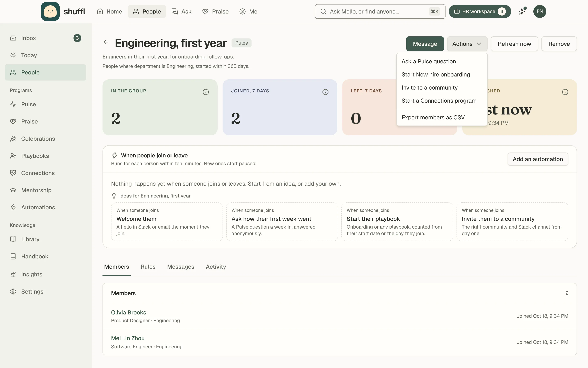
Task: Open the sparkle notifications icon
Action: 522,11
